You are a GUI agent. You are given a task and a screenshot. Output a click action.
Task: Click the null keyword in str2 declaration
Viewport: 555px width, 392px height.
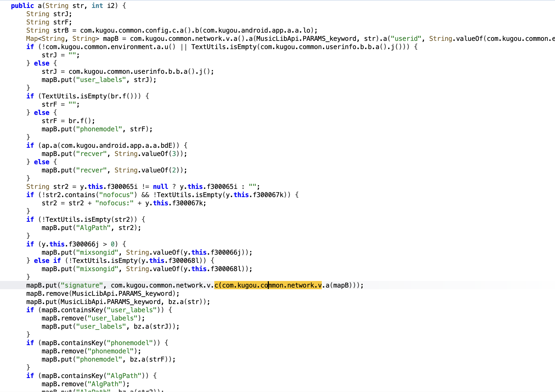[x=160, y=187]
